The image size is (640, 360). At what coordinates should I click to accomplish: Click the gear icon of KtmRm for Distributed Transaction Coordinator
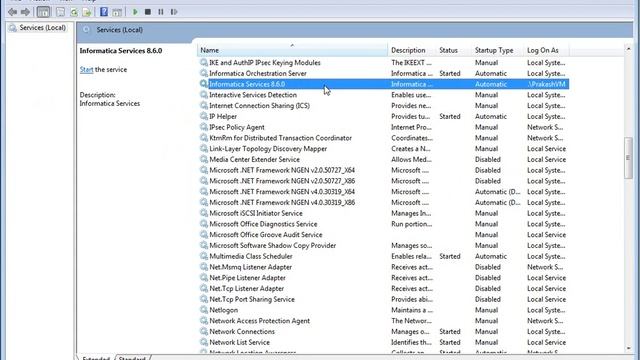click(204, 138)
